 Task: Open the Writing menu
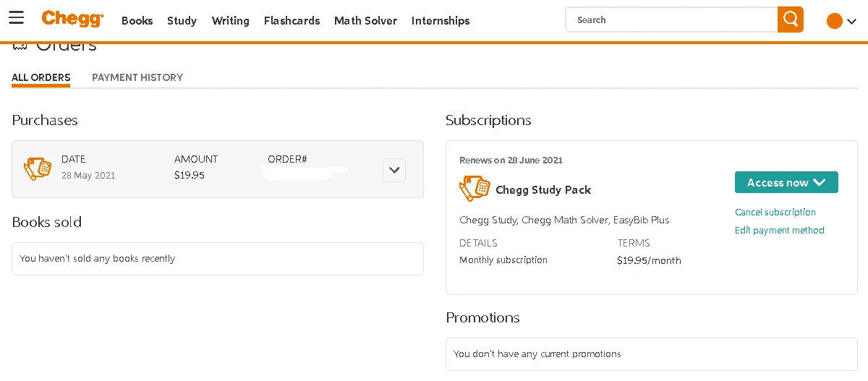[230, 21]
